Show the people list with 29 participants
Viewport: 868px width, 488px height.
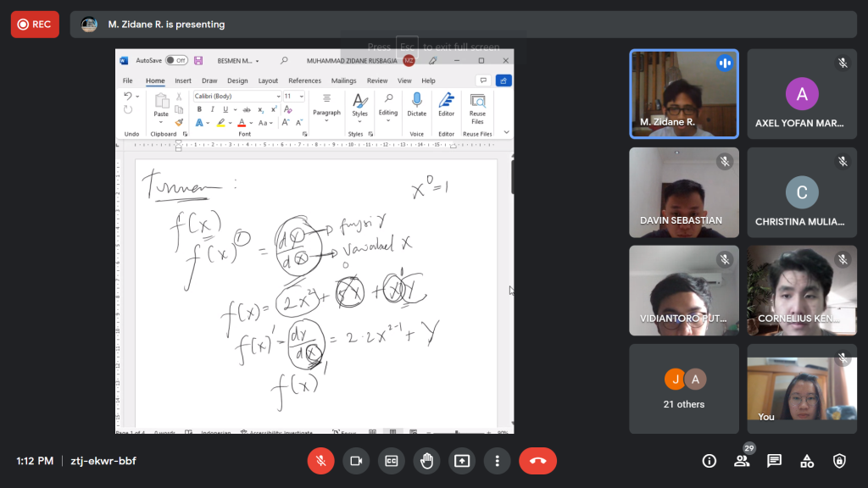point(742,461)
